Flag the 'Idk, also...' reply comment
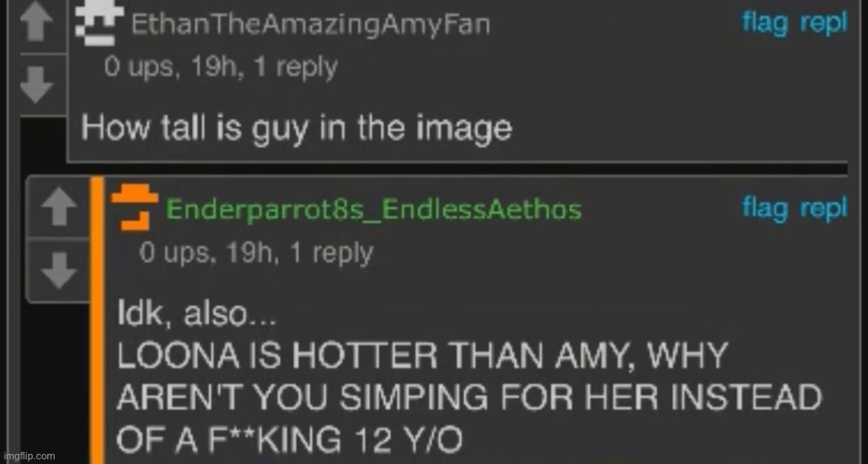The image size is (868, 464). tap(764, 209)
